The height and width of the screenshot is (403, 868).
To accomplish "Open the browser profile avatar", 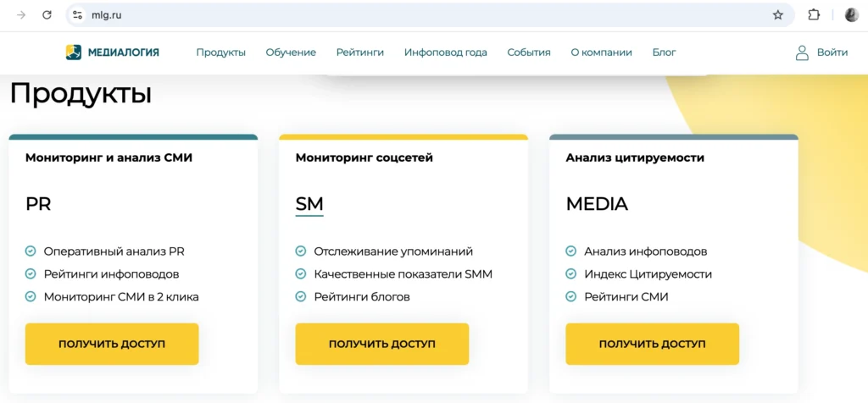I will tap(851, 15).
